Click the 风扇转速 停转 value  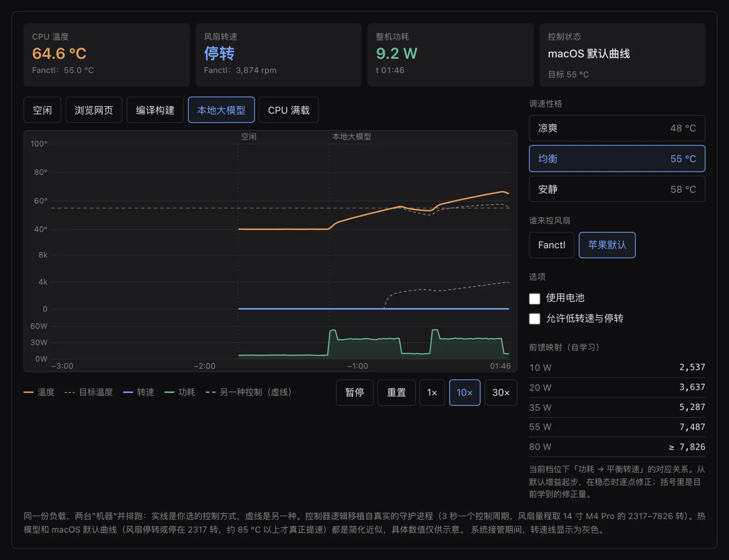219,54
